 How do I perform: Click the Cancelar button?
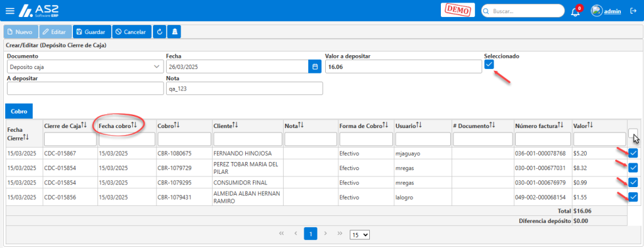click(x=131, y=32)
